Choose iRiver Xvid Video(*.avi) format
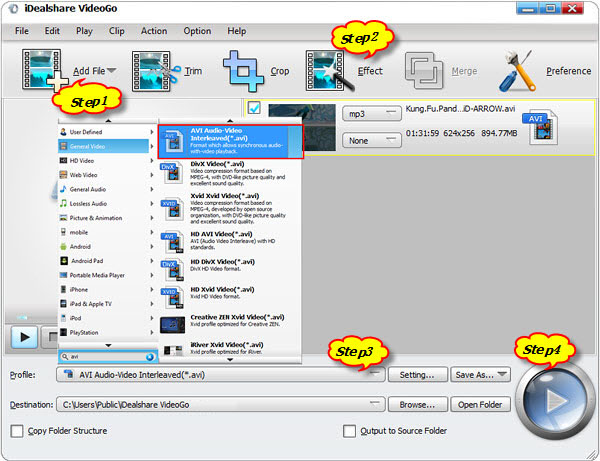600x461 pixels. coord(230,349)
